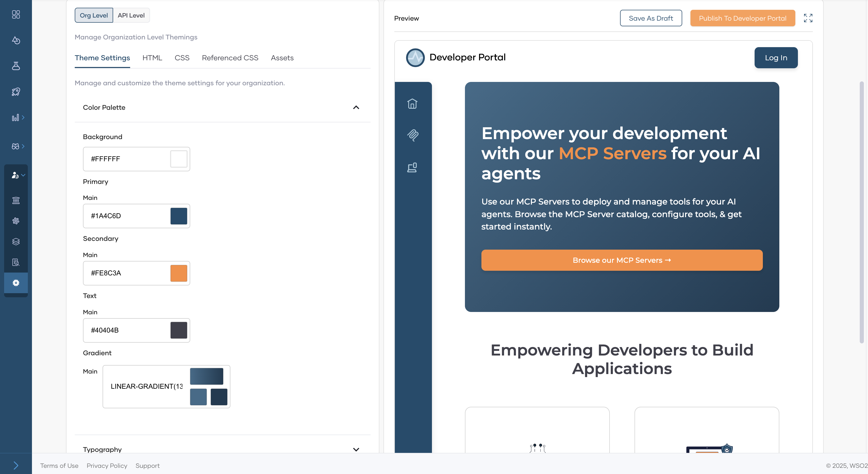Click the policy document review icon
The image size is (868, 474).
tap(16, 263)
